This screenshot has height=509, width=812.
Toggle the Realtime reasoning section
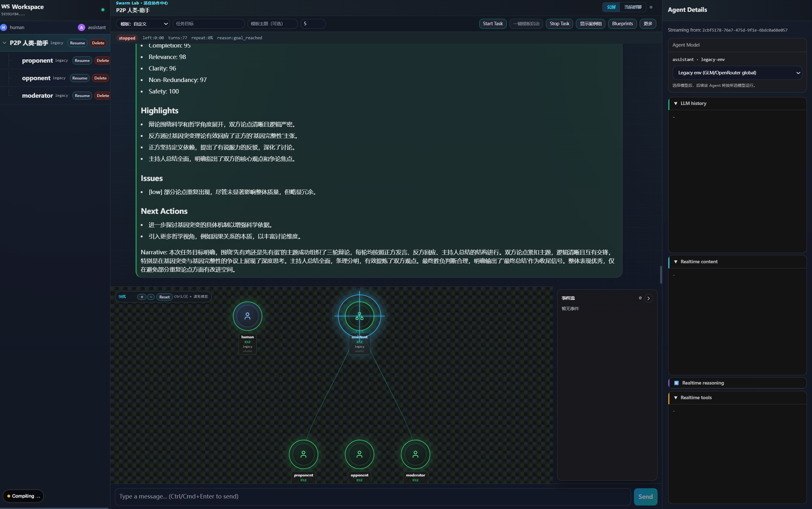pyautogui.click(x=702, y=383)
